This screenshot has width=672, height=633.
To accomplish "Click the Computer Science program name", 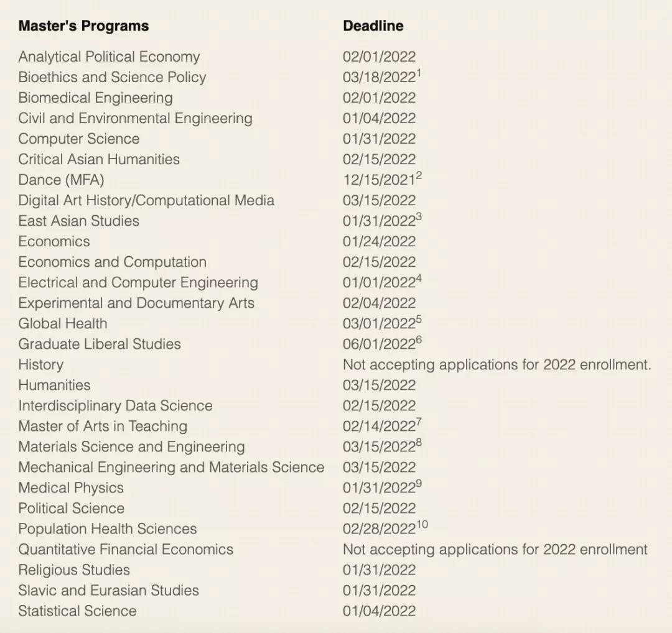I will 78,139.
